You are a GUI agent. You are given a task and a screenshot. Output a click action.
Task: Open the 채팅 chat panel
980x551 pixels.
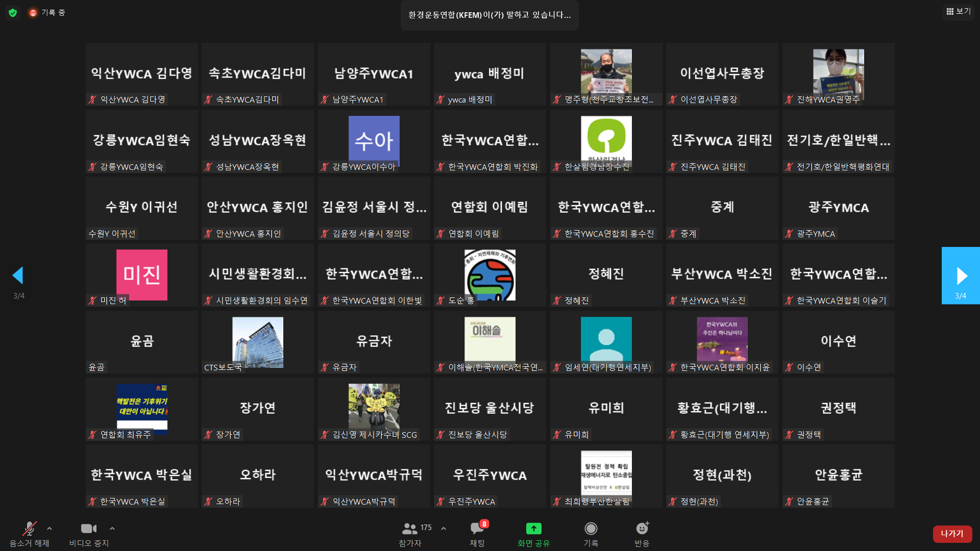click(x=478, y=534)
